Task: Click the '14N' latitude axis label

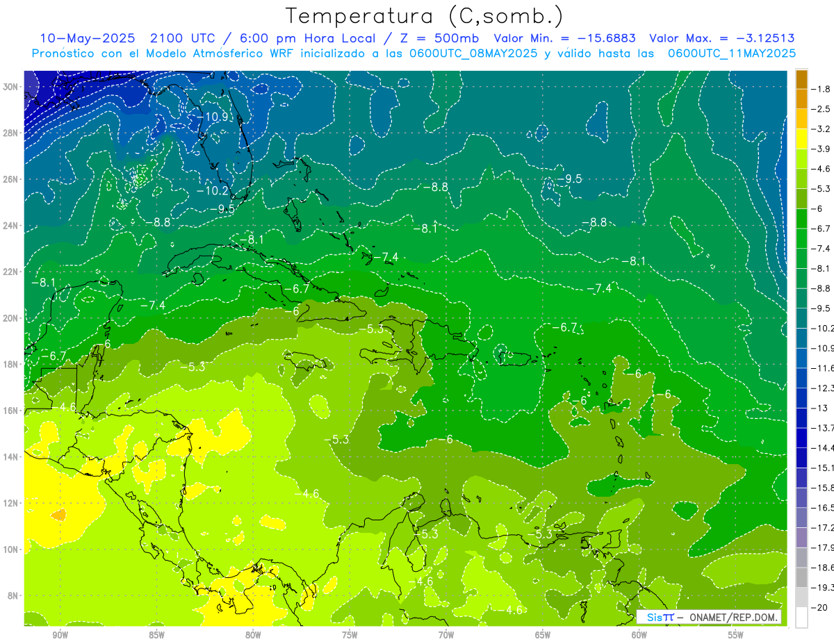Action: click(10, 456)
